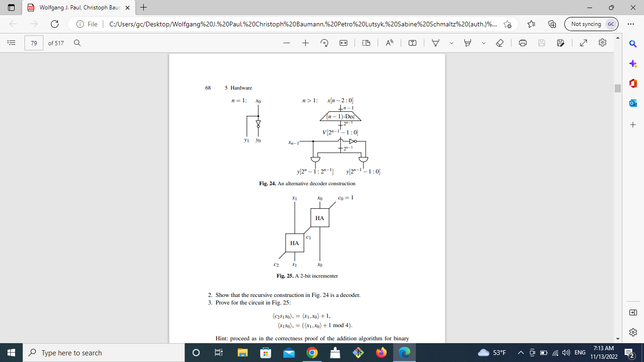Toggle fit to width view
644x362 pixels.
343,42
